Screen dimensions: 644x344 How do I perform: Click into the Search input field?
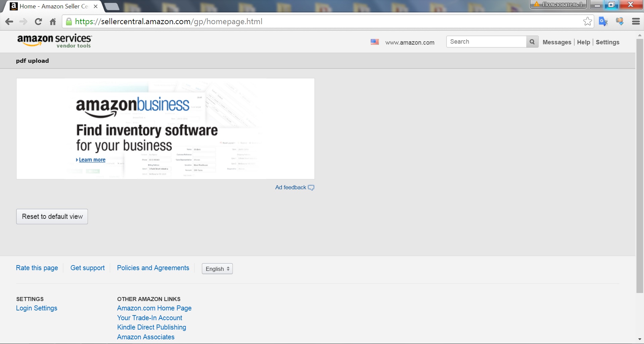click(486, 42)
